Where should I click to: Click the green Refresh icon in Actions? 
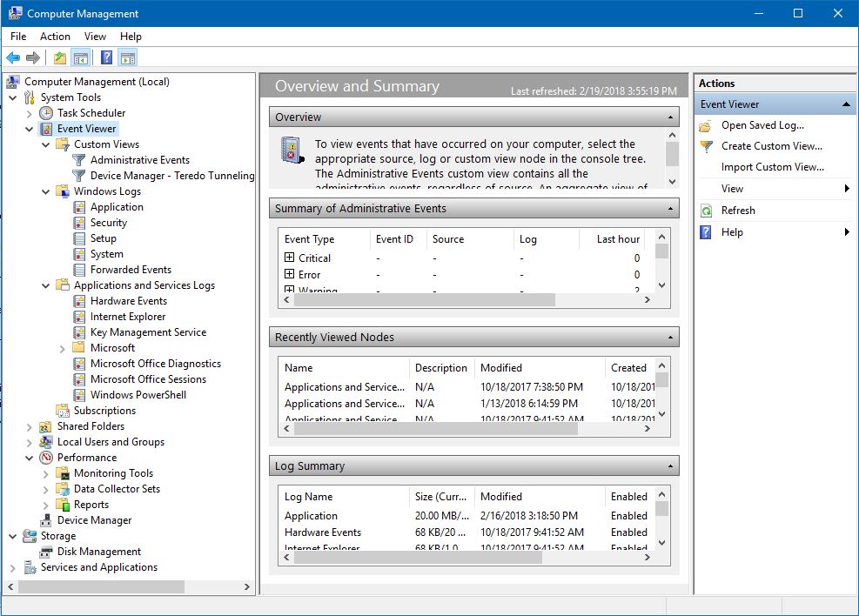706,211
